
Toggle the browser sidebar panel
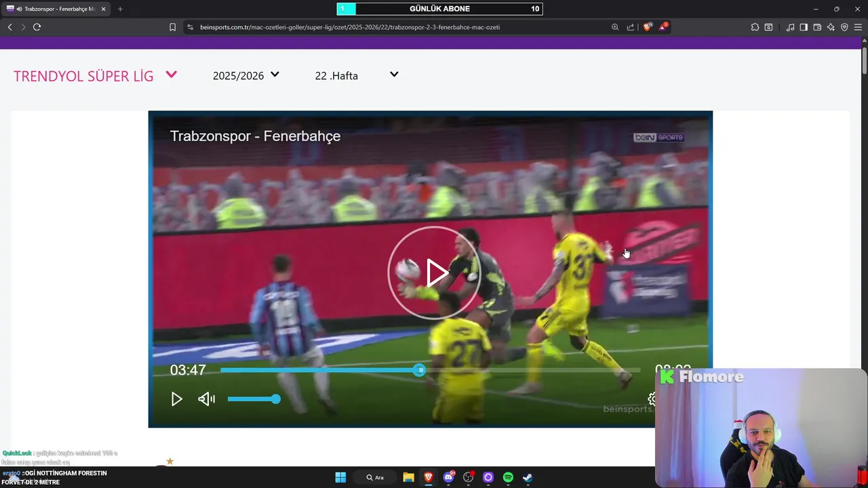point(804,27)
